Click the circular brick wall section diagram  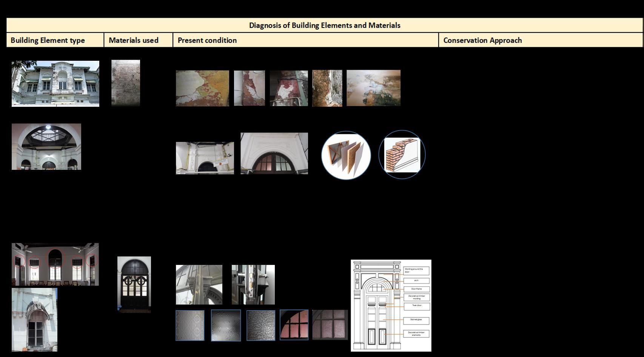tap(402, 155)
